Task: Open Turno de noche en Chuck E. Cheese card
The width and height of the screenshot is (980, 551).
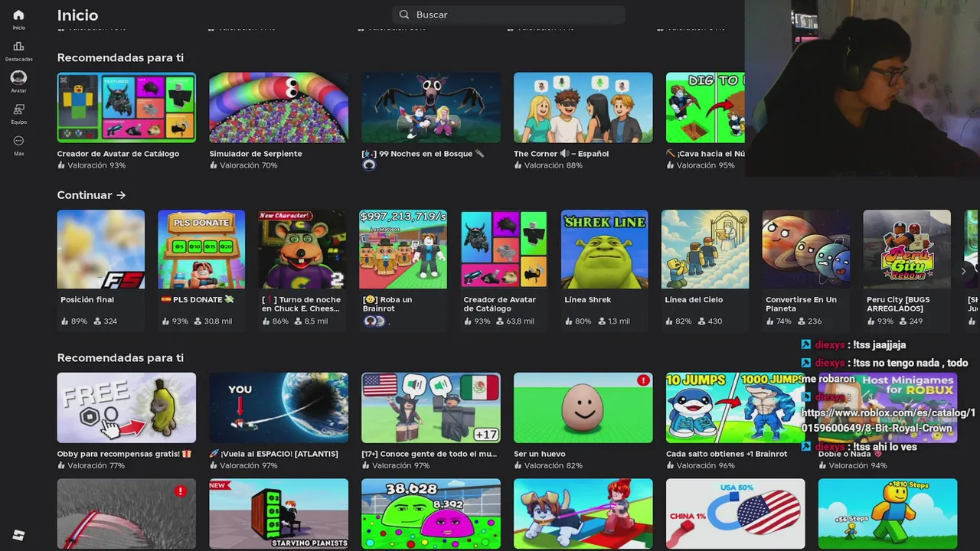Action: coord(302,269)
